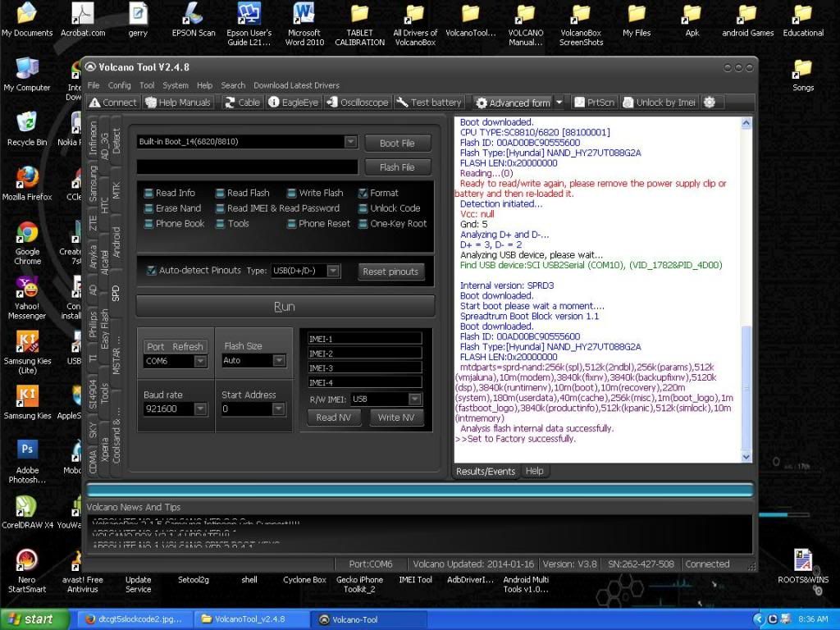Image resolution: width=840 pixels, height=630 pixels.
Task: Toggle the Auto-detect Pinouts checkbox
Action: [152, 271]
